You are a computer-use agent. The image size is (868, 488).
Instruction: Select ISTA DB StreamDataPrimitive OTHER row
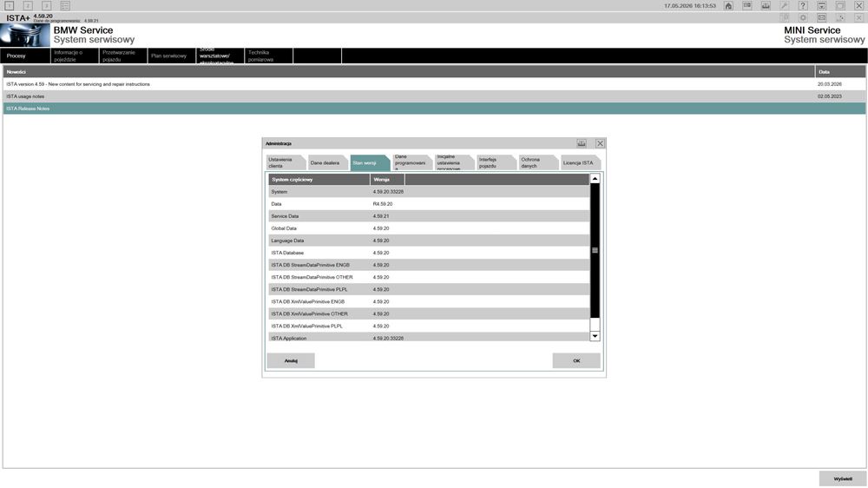tap(429, 277)
